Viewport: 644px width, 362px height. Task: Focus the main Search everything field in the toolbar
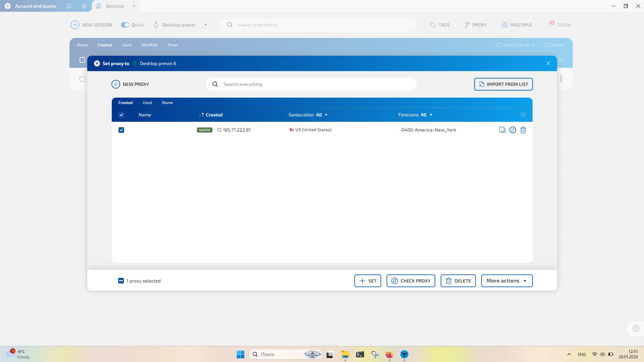pos(319,25)
